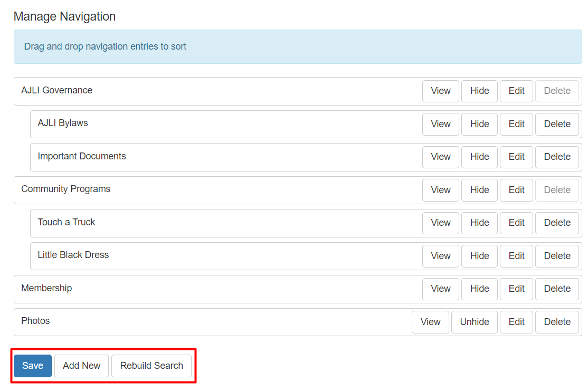View the Photos entry
The height and width of the screenshot is (391, 588).
(430, 322)
